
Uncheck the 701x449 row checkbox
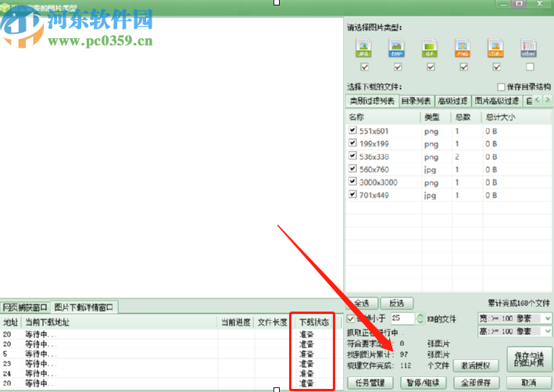(352, 194)
